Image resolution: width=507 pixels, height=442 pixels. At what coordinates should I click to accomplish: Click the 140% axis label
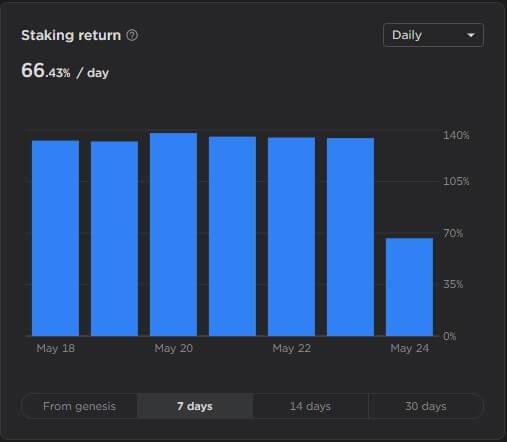pos(456,135)
